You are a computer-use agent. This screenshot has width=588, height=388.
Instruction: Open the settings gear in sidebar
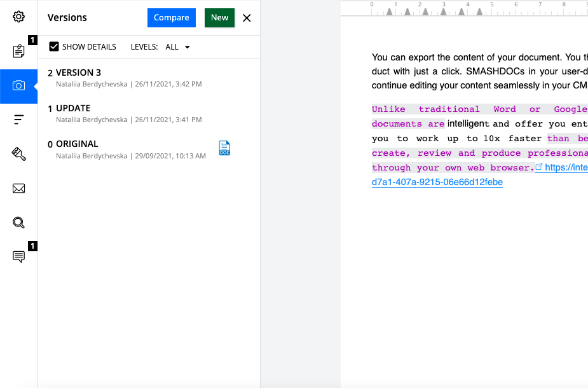click(x=18, y=17)
